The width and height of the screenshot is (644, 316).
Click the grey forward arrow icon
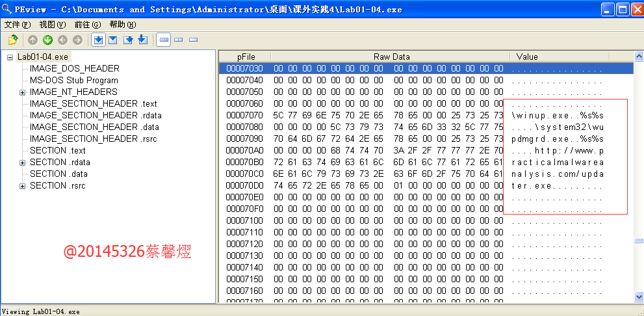(78, 40)
